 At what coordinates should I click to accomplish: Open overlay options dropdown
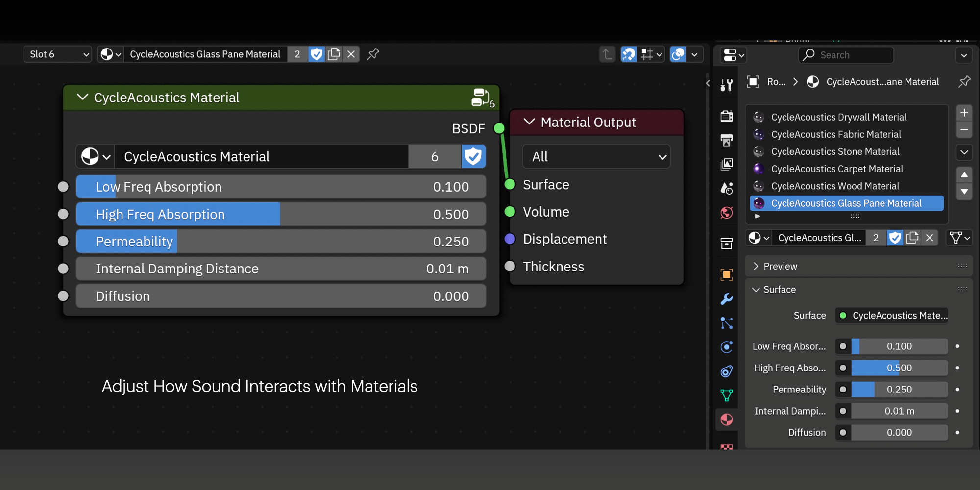coord(695,54)
